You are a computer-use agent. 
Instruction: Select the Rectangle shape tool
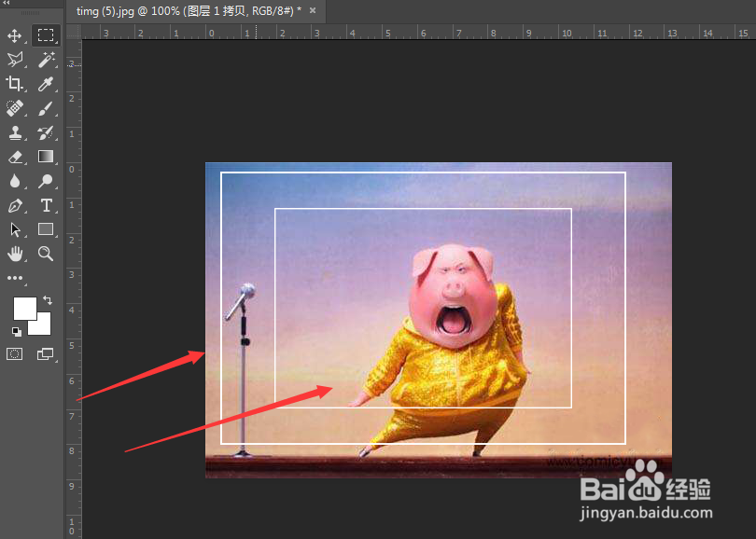46,229
